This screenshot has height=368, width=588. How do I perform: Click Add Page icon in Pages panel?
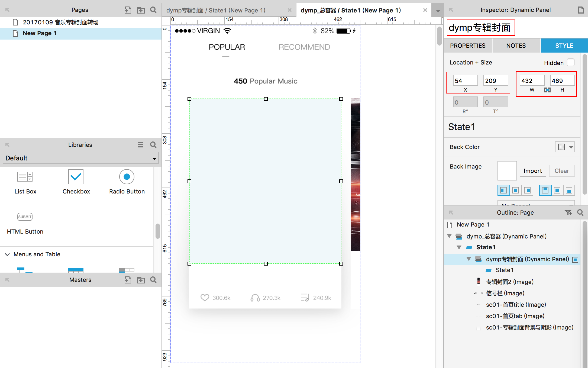[128, 10]
